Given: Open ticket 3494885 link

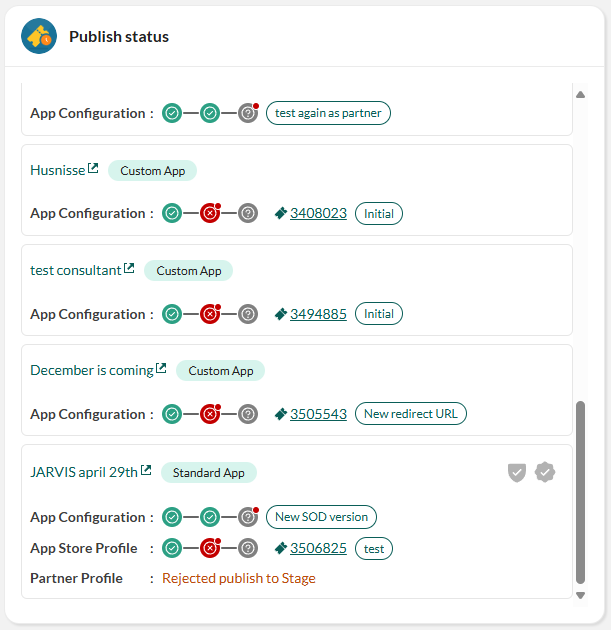Looking at the screenshot, I should click(318, 314).
